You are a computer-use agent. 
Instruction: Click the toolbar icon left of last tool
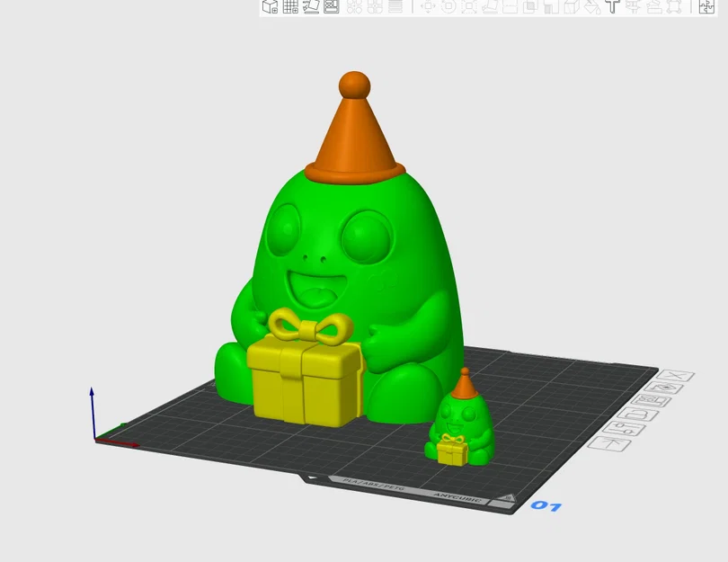click(x=653, y=6)
